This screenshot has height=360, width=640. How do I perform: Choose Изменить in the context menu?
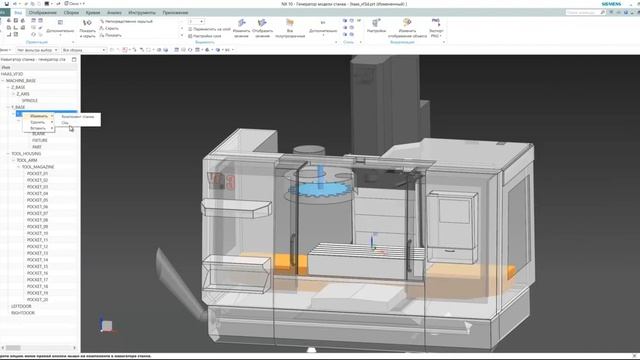point(39,116)
